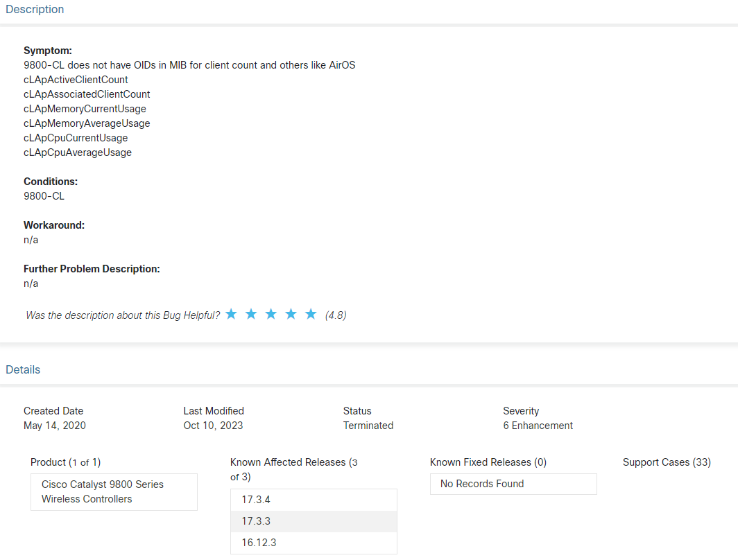Open Support Cases (33)
This screenshot has height=560, width=738.
pyautogui.click(x=667, y=462)
